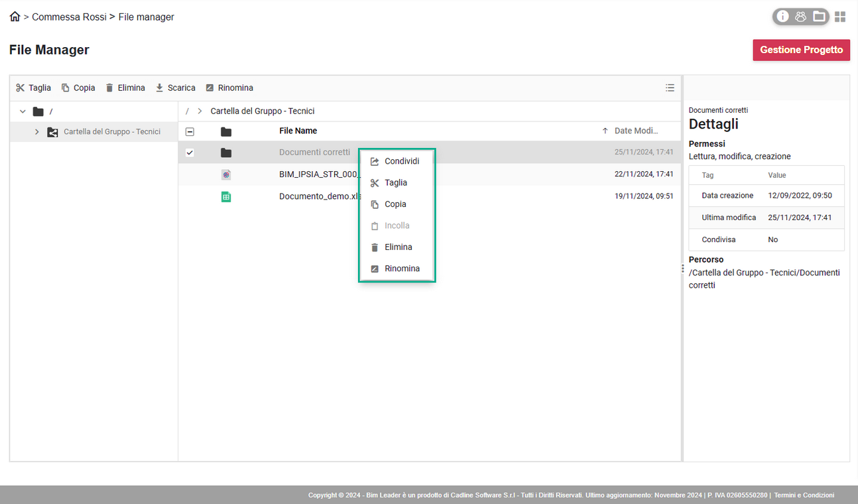Open the info panel icon at top right

pyautogui.click(x=782, y=17)
